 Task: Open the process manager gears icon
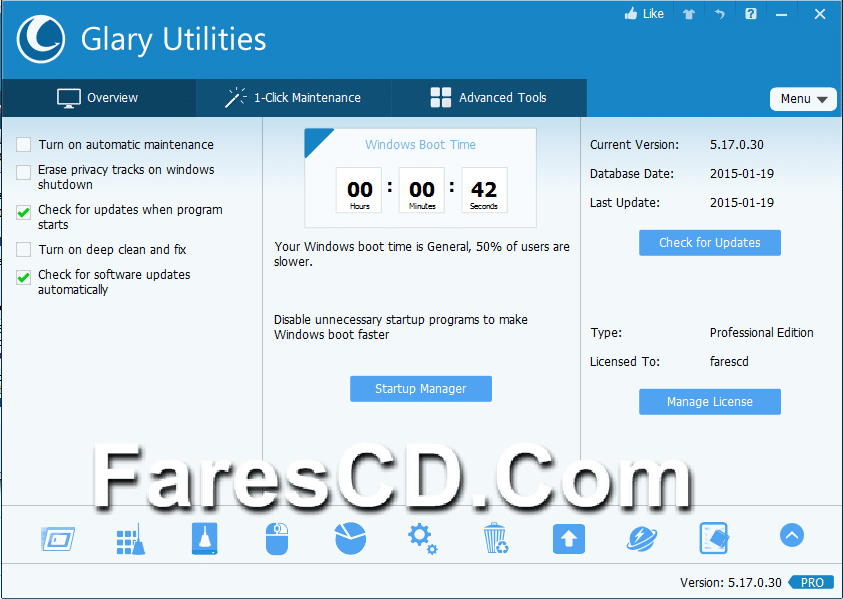click(x=422, y=539)
